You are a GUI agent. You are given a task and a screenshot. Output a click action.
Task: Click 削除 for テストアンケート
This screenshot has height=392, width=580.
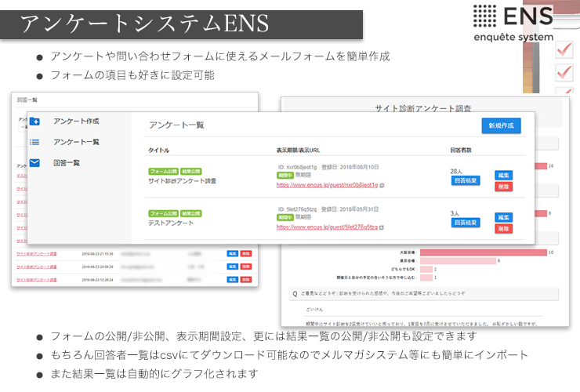coord(503,229)
